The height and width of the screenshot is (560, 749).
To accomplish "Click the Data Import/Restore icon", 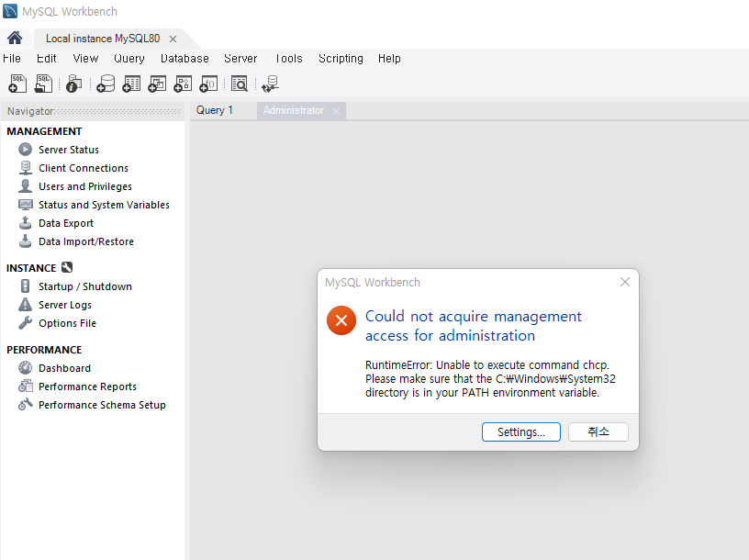I will [26, 241].
